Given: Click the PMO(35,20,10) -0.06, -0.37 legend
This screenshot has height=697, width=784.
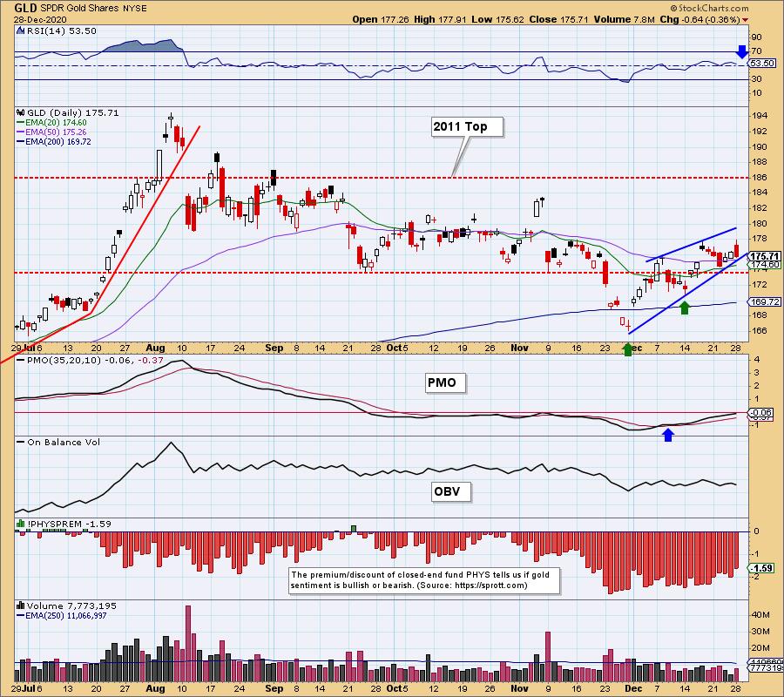Looking at the screenshot, I should click(95, 361).
